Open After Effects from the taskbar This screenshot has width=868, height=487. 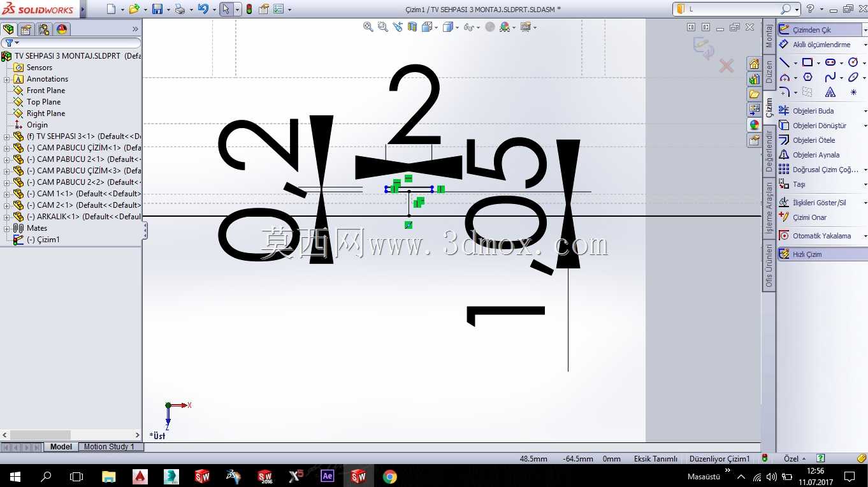[x=328, y=476]
